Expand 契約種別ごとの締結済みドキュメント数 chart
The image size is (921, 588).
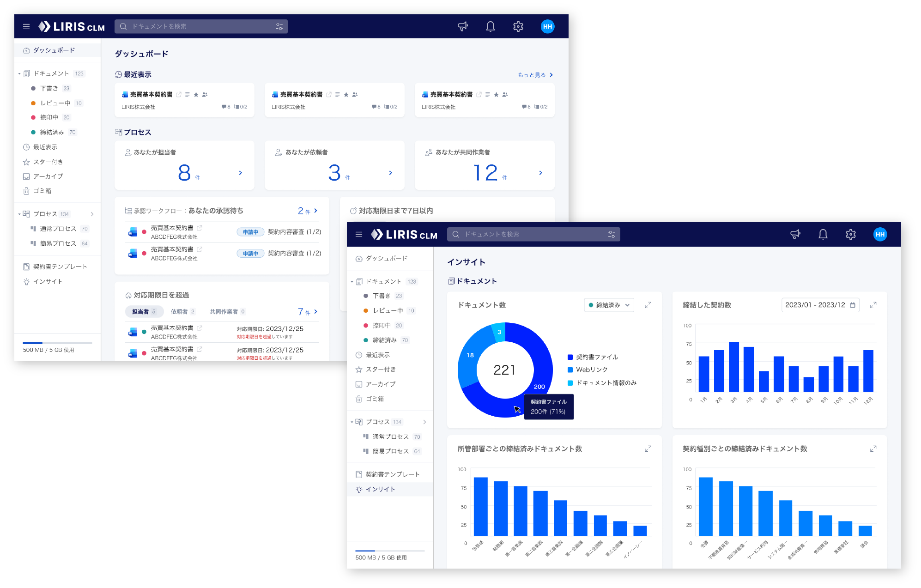(873, 449)
